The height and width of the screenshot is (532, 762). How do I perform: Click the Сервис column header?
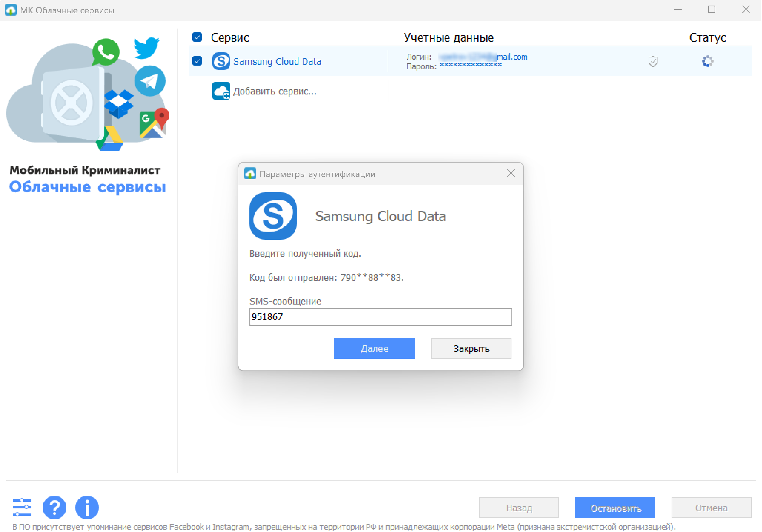(230, 37)
